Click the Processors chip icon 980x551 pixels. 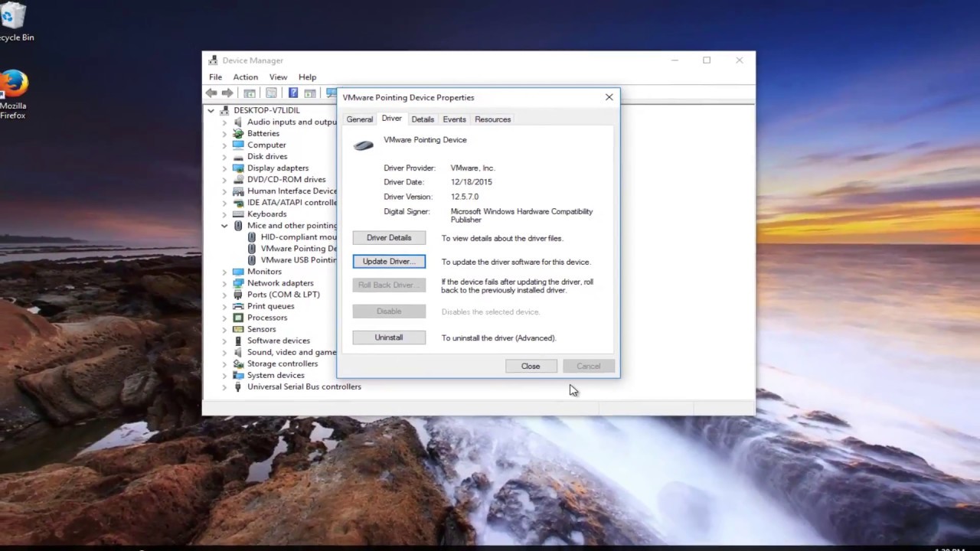238,318
